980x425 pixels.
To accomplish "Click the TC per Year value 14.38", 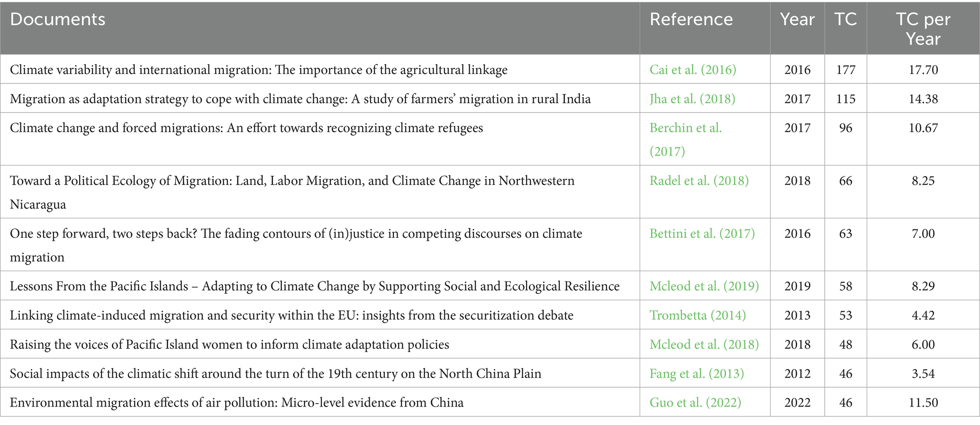I will pos(923,99).
